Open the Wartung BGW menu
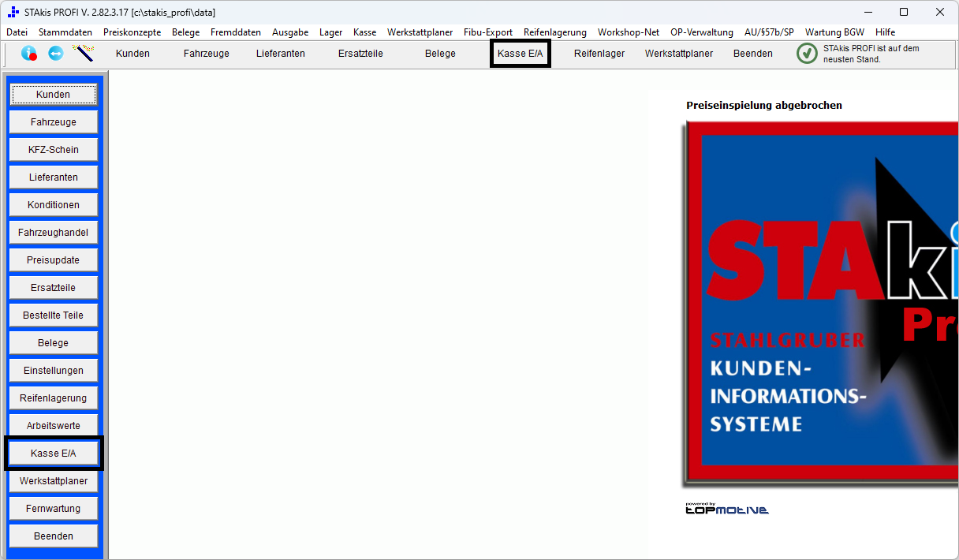The width and height of the screenshot is (959, 560). (x=834, y=32)
